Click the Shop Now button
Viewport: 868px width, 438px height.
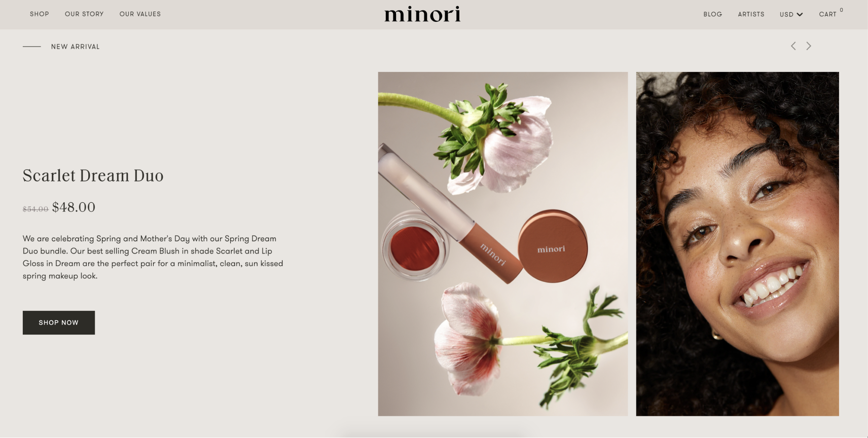pyautogui.click(x=59, y=322)
